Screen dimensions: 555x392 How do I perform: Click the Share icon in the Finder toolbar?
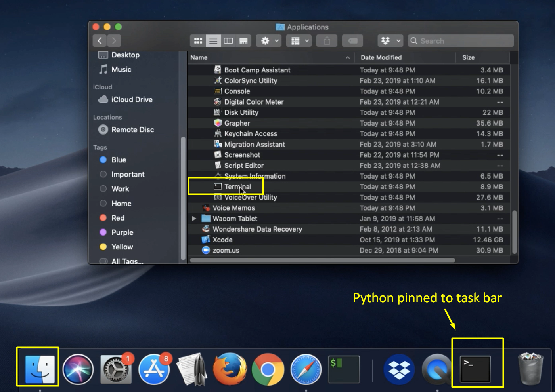point(326,40)
